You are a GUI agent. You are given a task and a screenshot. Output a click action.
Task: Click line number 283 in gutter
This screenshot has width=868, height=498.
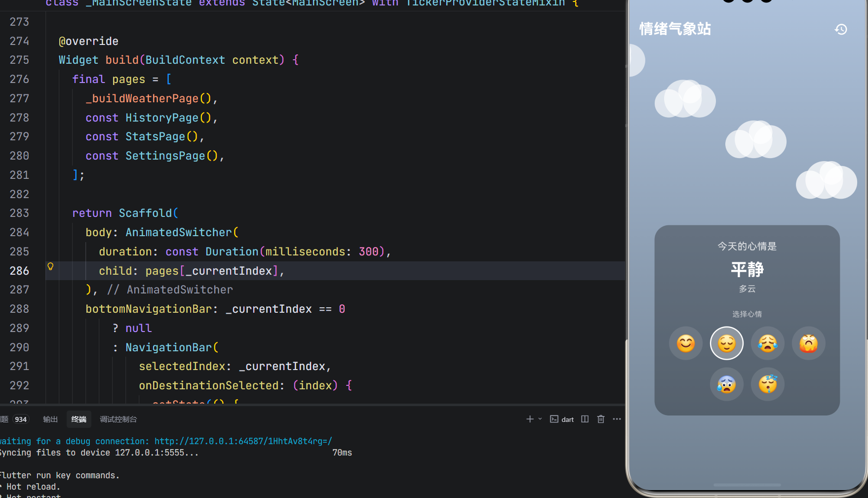pyautogui.click(x=19, y=213)
